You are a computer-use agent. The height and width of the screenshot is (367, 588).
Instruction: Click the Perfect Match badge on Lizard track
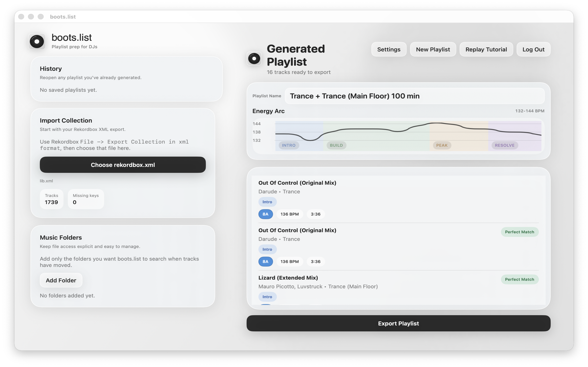[x=519, y=279]
